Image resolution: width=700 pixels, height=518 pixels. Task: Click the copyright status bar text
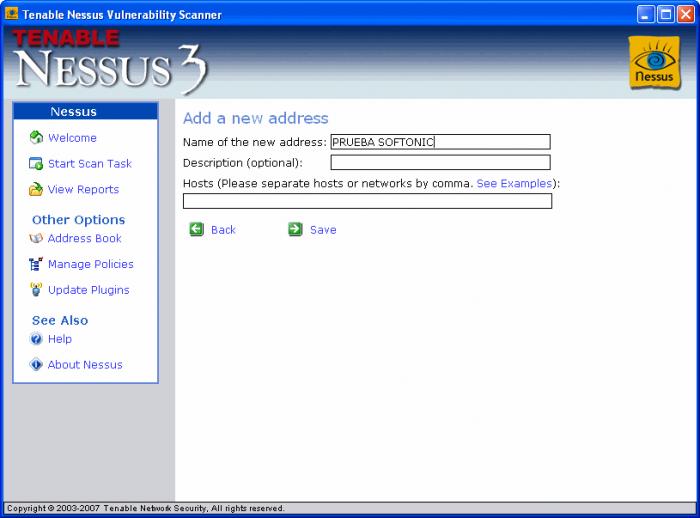[x=146, y=508]
